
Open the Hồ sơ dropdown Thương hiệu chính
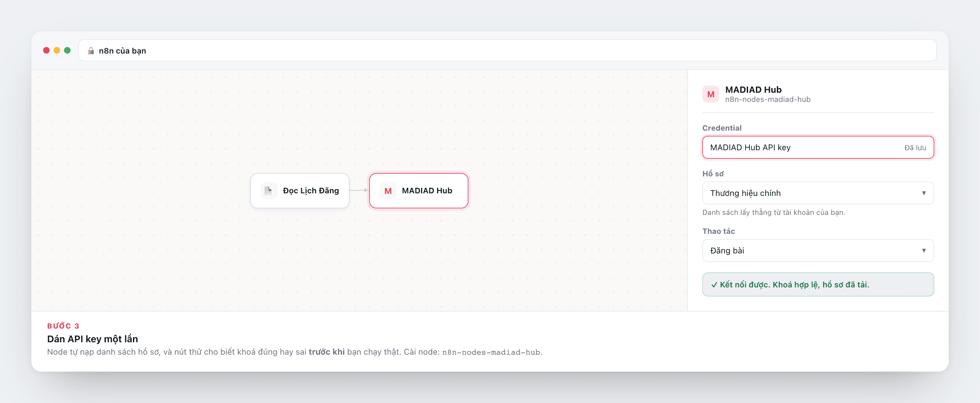[x=818, y=193]
